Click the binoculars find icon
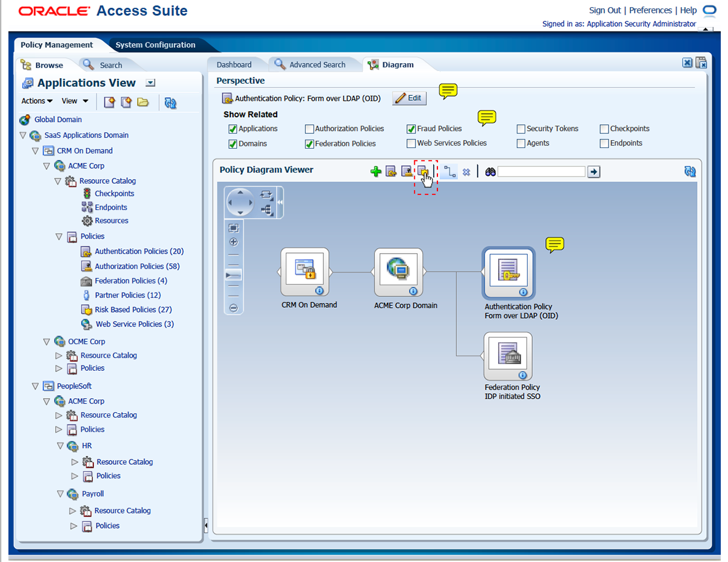 click(490, 172)
